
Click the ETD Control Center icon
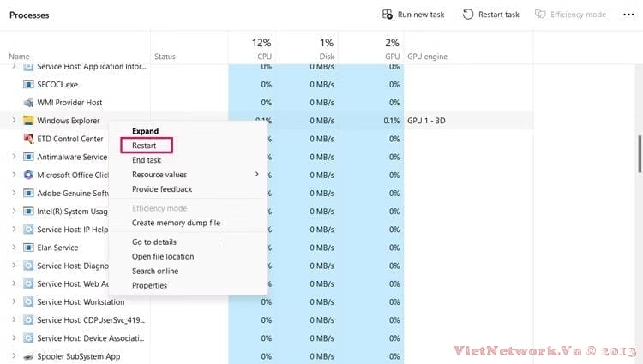28,139
